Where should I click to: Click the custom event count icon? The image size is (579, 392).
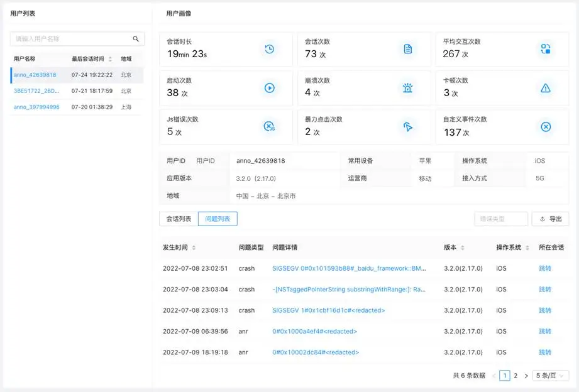[x=545, y=127]
